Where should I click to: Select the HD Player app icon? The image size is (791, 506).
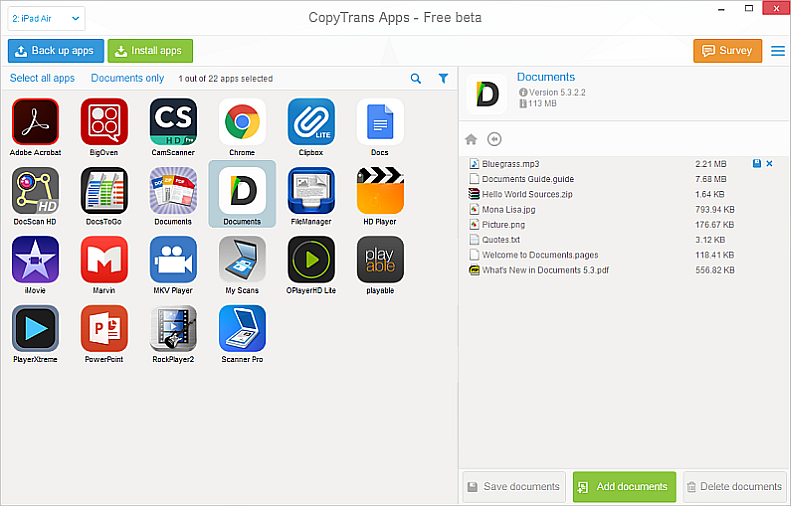click(380, 191)
